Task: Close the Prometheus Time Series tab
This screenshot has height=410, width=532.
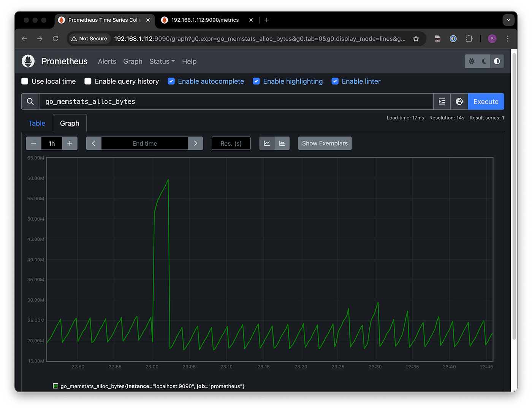Action: (148, 20)
